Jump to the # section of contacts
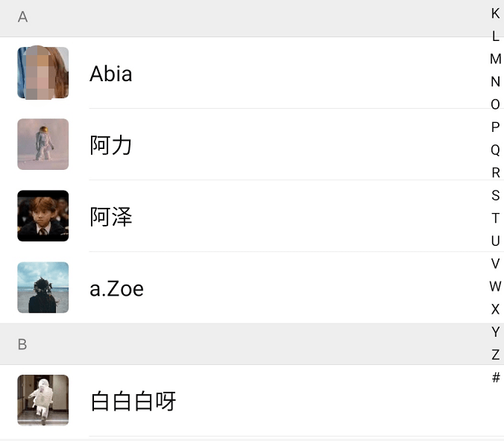The height and width of the screenshot is (441, 504). pos(496,378)
